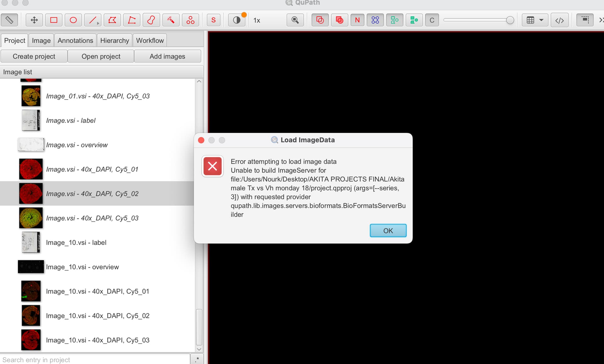Select the Image_10.vsi overview thumbnail
The image size is (604, 364).
pos(31,267)
